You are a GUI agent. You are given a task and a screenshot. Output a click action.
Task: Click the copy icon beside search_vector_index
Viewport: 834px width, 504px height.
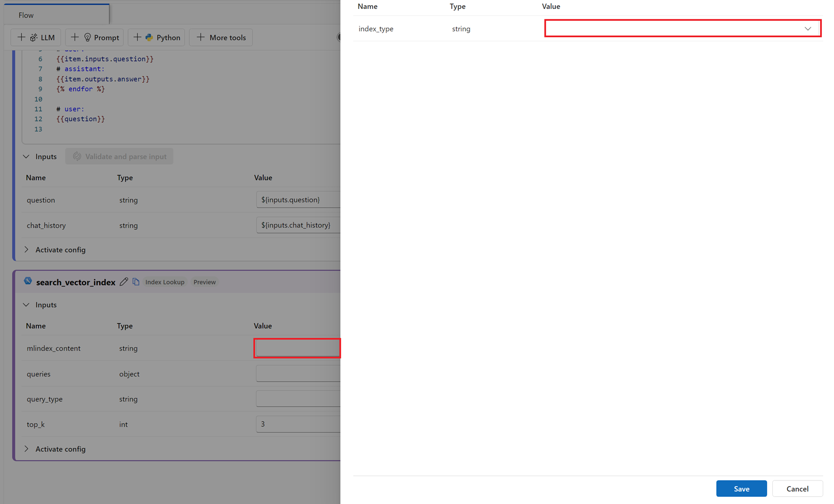[136, 281]
